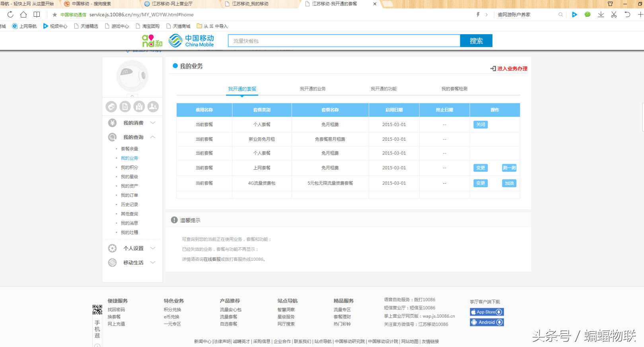Click the user avatar picture
Viewport: 644px width, 347px height.
tap(132, 76)
